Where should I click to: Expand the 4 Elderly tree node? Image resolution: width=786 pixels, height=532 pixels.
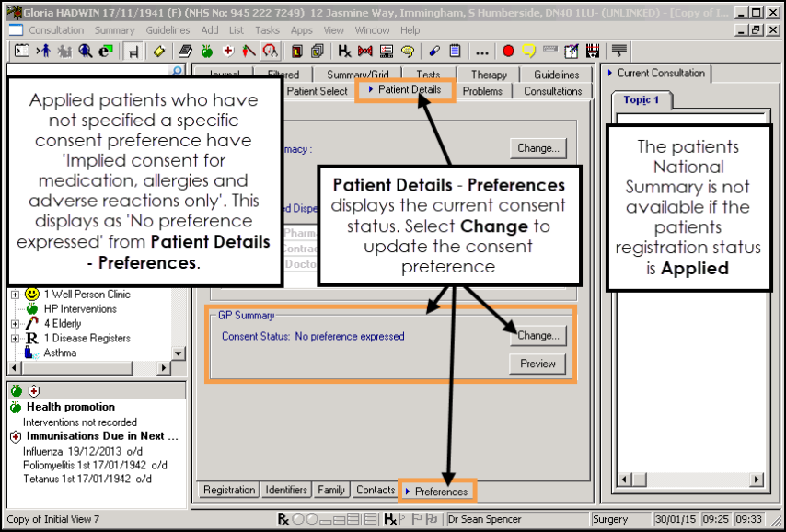click(x=15, y=324)
